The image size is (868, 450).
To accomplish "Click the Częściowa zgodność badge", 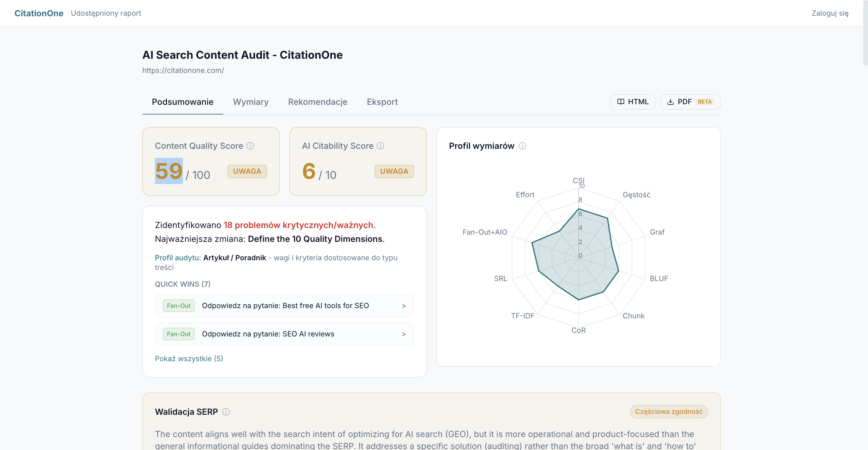I will tap(669, 412).
